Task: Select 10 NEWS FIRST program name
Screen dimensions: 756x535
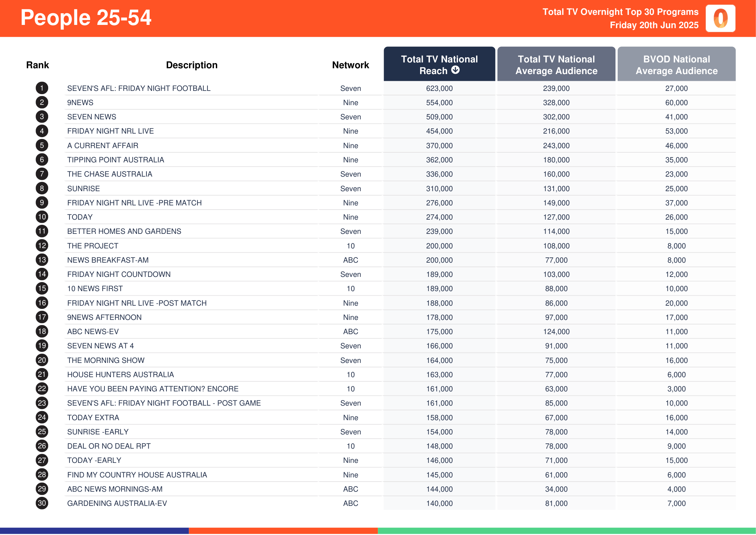Action: point(95,289)
